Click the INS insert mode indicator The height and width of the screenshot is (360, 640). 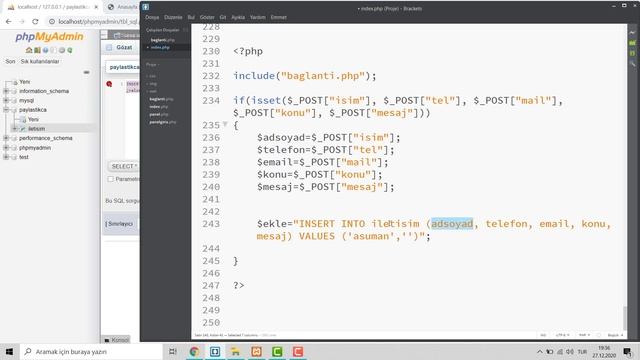click(543, 335)
